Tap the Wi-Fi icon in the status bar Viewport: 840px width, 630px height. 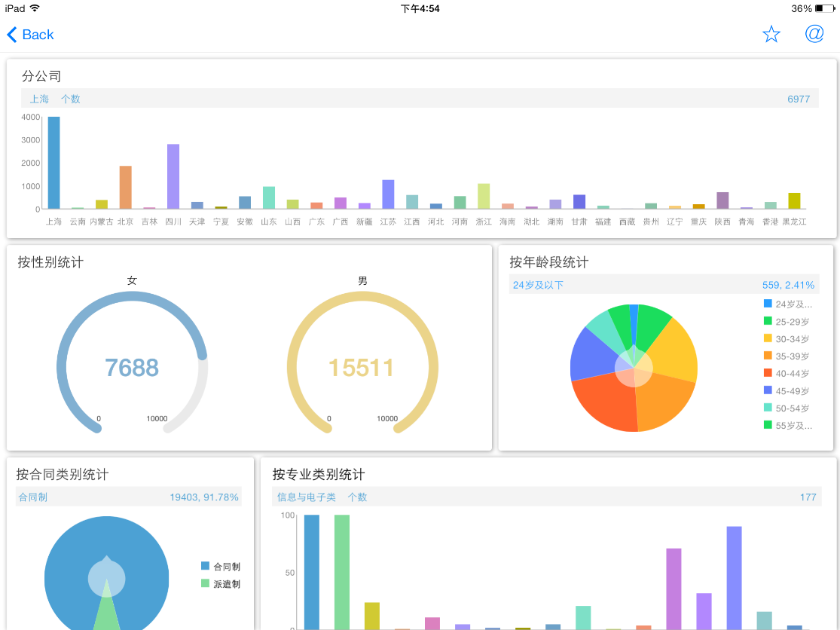click(35, 8)
